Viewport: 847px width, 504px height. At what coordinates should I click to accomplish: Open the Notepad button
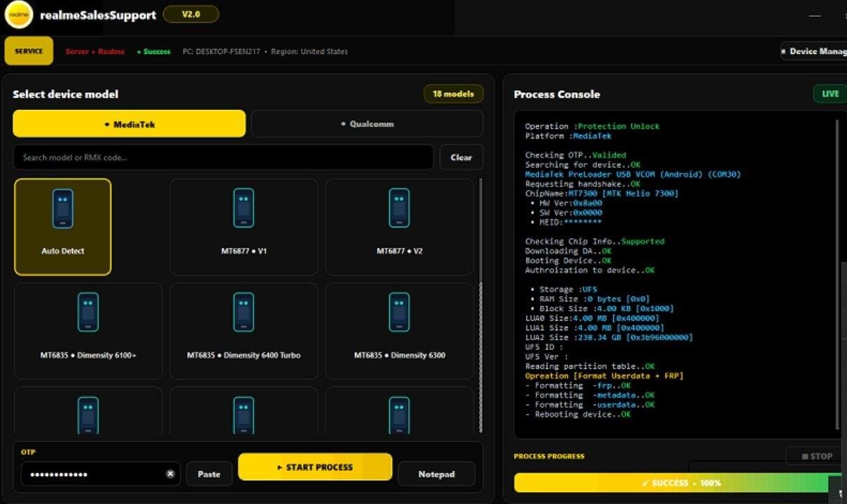(x=436, y=474)
